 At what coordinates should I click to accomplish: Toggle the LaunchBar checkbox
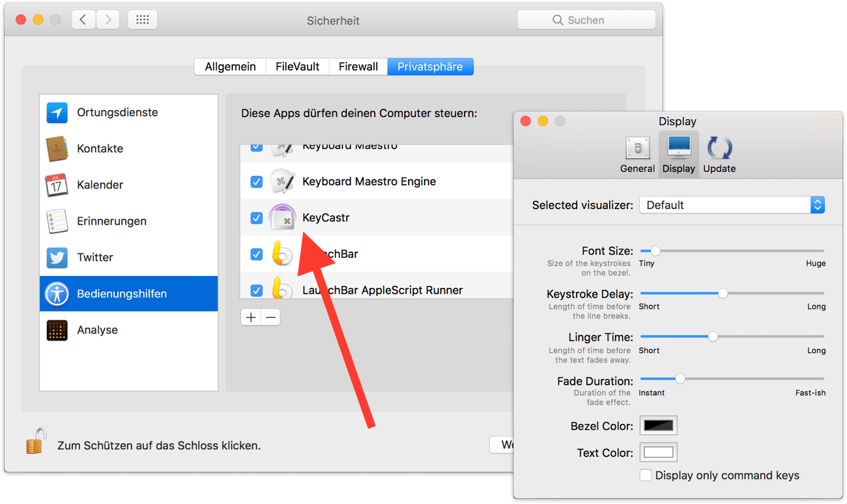[x=257, y=254]
